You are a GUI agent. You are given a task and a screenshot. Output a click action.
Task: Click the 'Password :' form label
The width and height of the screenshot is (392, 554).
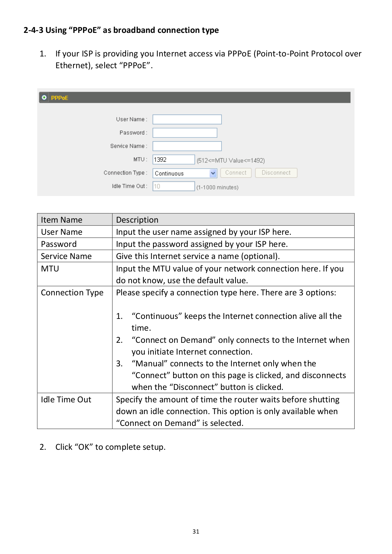(x=133, y=133)
